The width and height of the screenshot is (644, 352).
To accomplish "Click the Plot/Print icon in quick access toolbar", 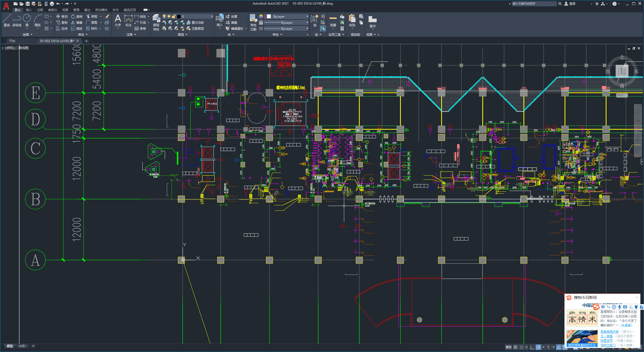I will point(52,4).
